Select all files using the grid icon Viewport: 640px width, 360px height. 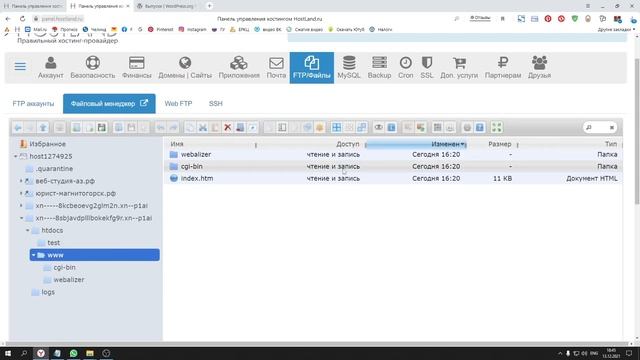[336, 128]
